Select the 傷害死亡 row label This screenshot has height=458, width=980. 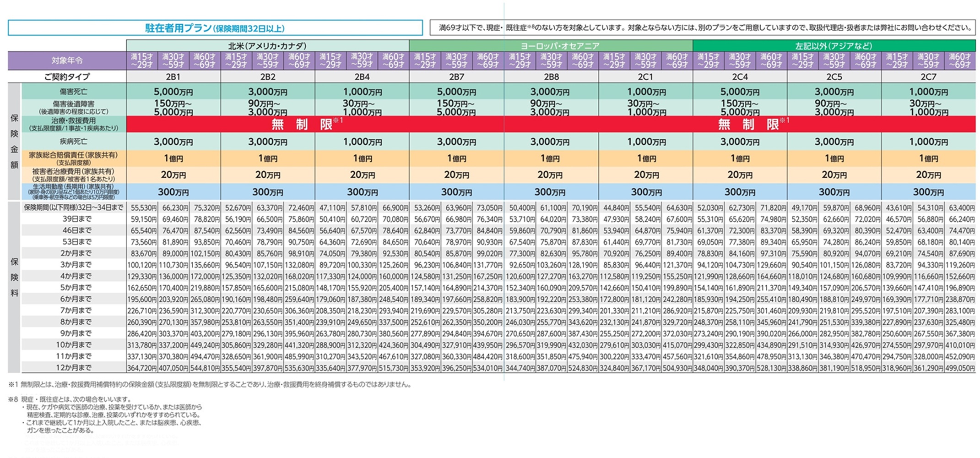[x=73, y=92]
